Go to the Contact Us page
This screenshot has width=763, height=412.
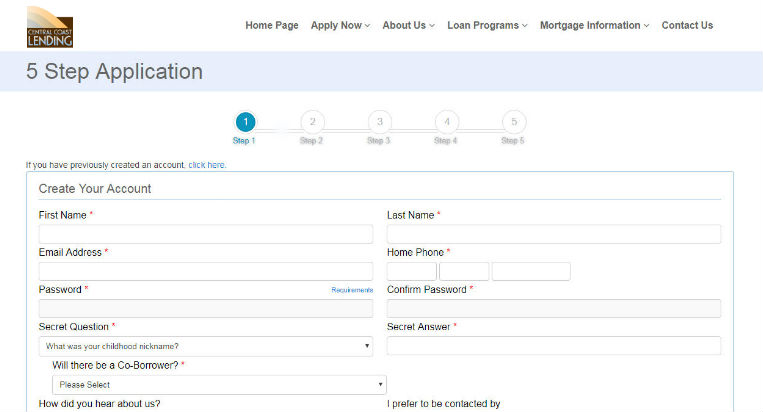pos(687,25)
